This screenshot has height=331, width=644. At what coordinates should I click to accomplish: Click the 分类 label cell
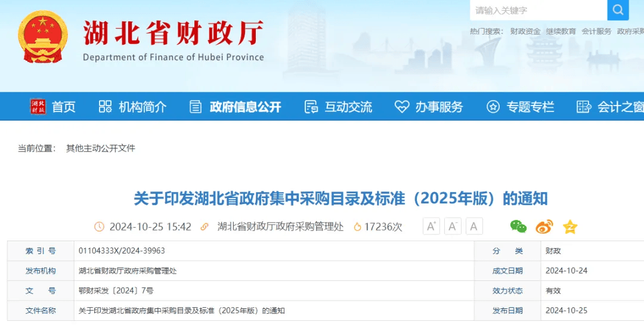pyautogui.click(x=507, y=251)
